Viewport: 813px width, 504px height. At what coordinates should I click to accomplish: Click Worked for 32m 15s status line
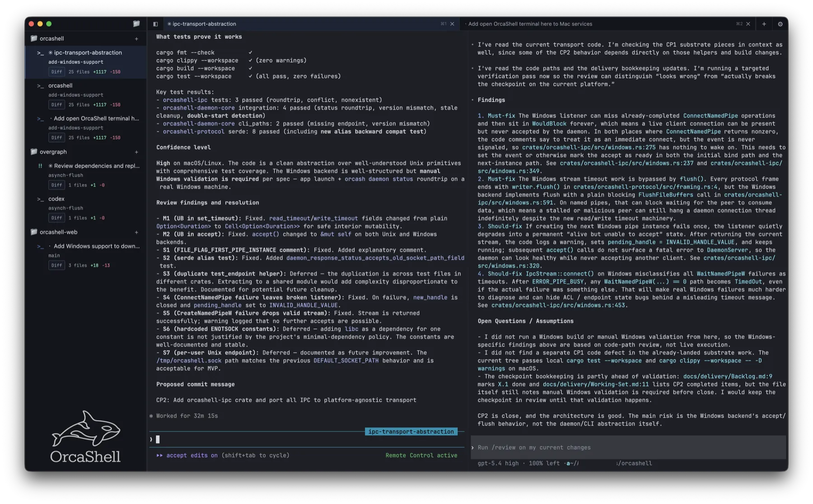pos(187,416)
